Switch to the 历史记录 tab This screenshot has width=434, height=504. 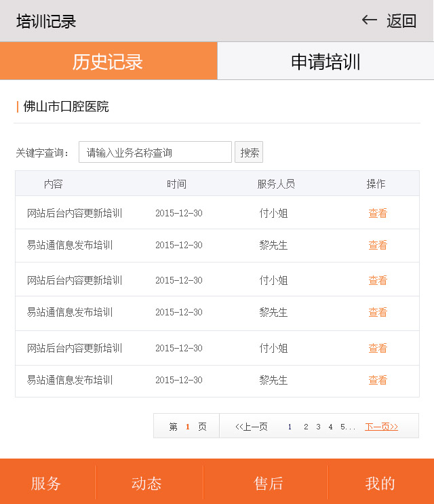(108, 61)
